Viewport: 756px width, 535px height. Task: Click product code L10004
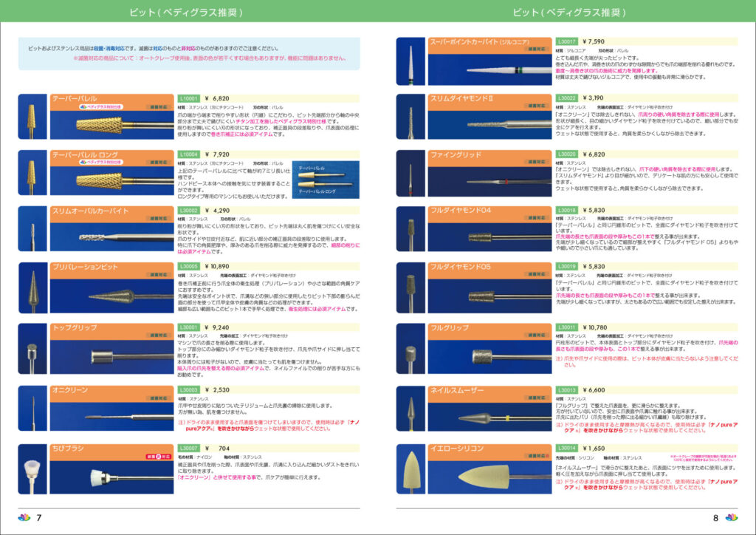pyautogui.click(x=188, y=154)
